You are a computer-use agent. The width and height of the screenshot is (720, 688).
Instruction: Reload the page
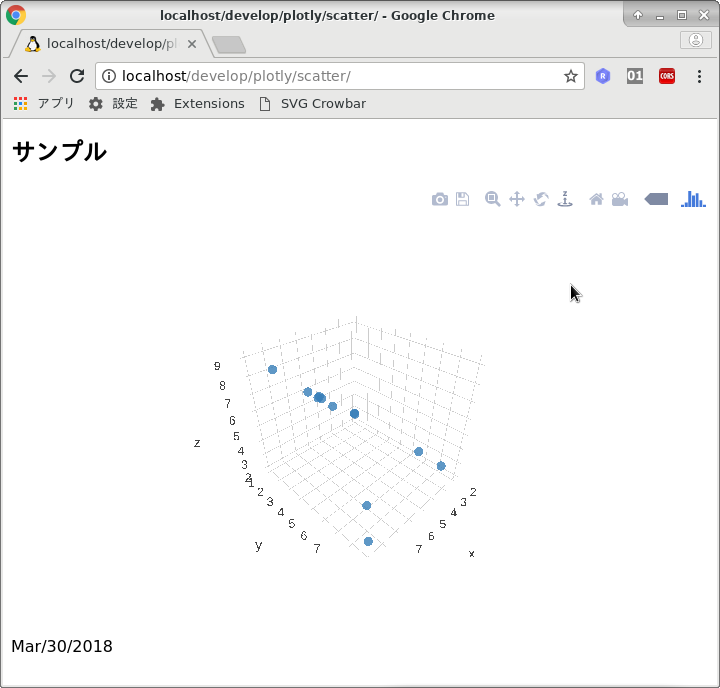(x=77, y=76)
